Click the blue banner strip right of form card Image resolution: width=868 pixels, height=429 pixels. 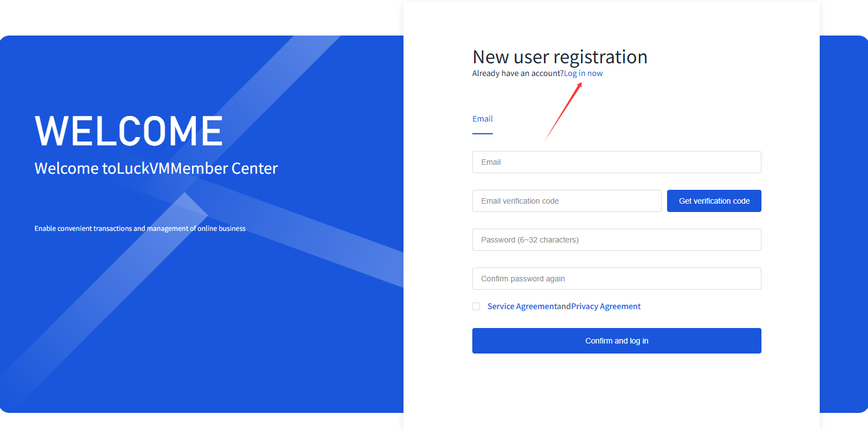pos(844,224)
